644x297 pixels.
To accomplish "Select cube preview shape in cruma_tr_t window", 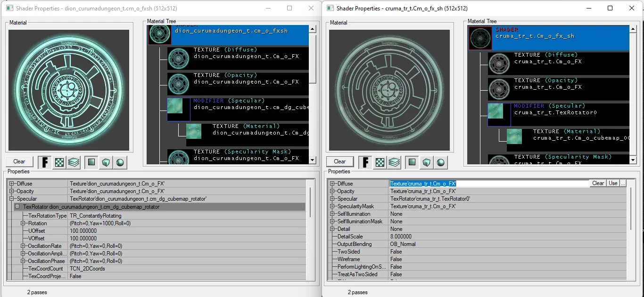I will tap(426, 162).
